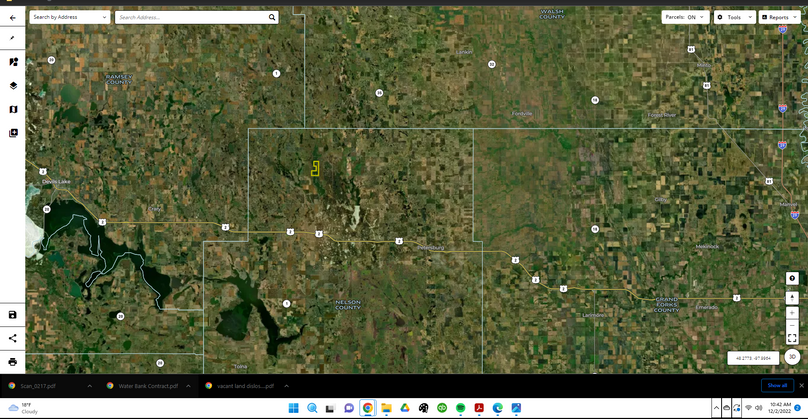
Task: Open the Search by Address dropdown
Action: point(70,17)
